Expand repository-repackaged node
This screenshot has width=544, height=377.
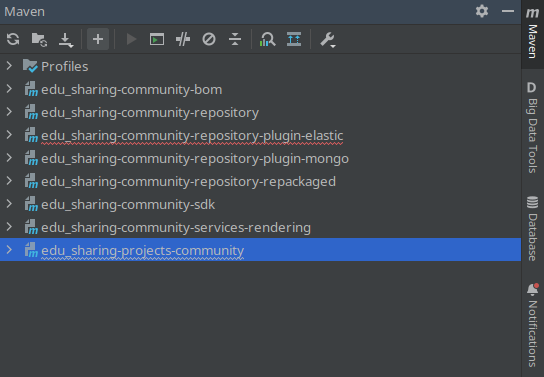pos(9,181)
